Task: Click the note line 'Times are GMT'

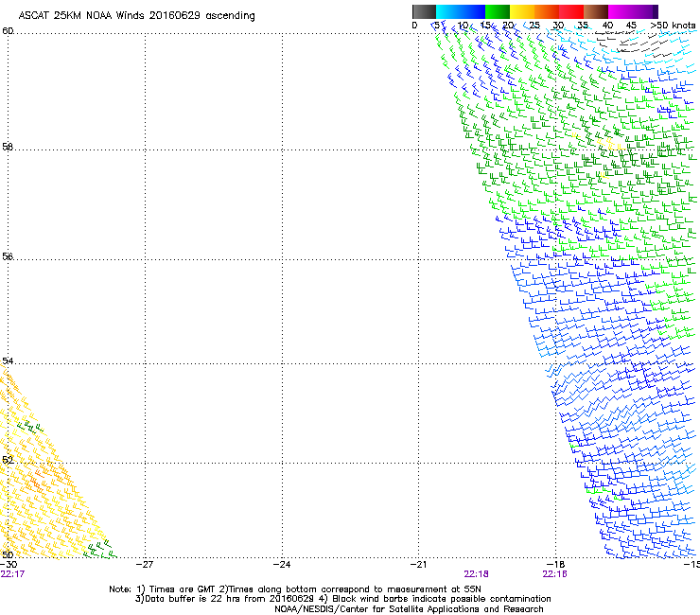Action: (x=183, y=589)
